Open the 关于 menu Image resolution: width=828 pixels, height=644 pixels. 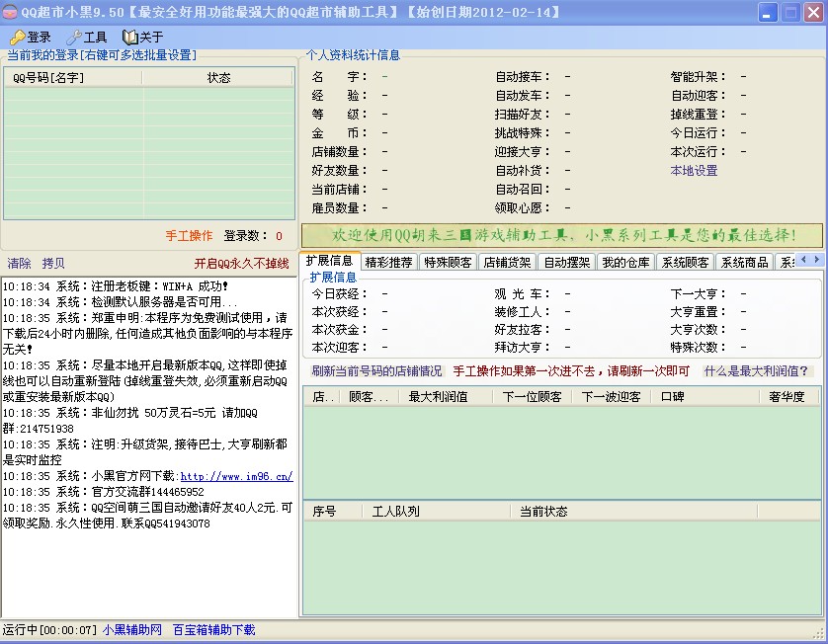[143, 37]
